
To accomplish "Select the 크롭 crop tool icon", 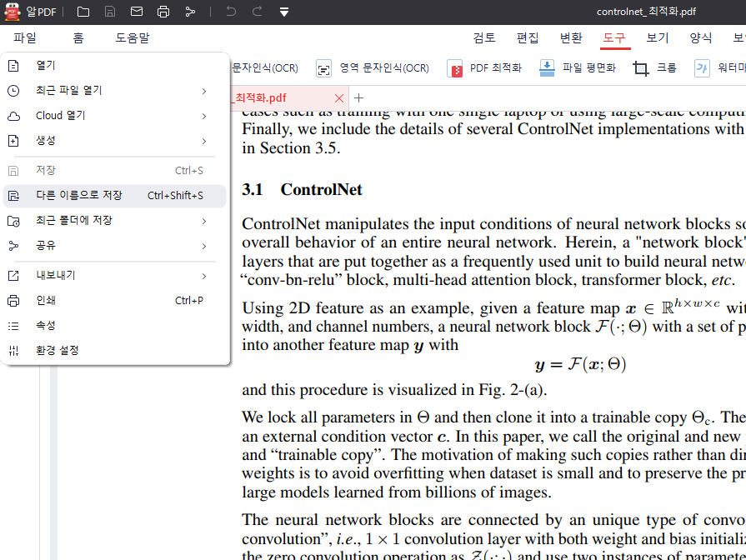I will [641, 68].
